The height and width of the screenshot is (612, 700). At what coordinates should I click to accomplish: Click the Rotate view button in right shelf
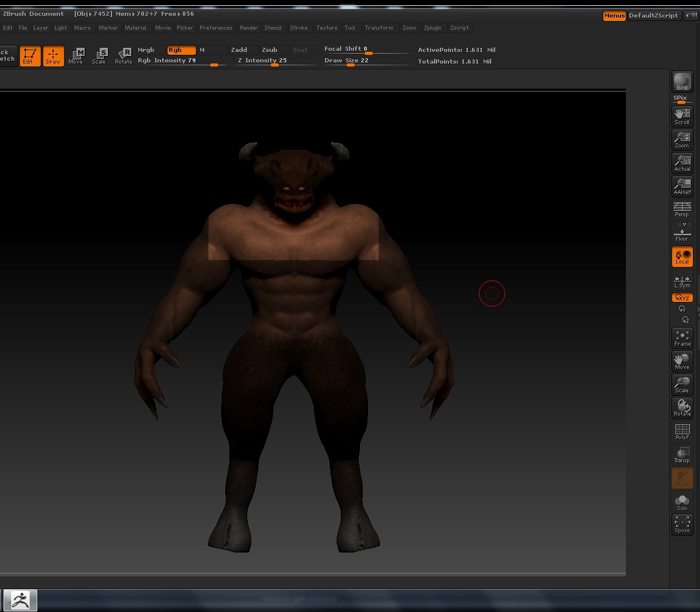(x=682, y=408)
